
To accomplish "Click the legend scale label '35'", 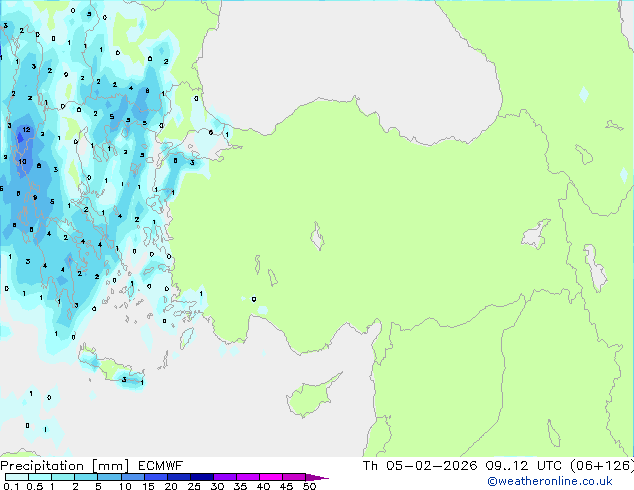I will click(x=240, y=486).
